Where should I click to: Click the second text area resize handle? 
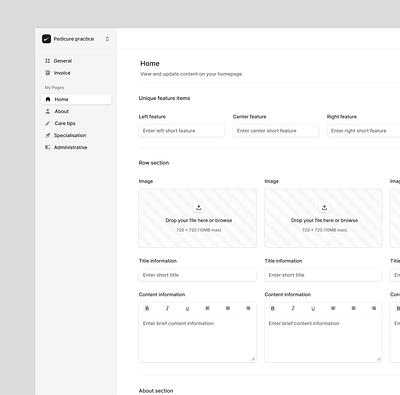[x=379, y=359]
